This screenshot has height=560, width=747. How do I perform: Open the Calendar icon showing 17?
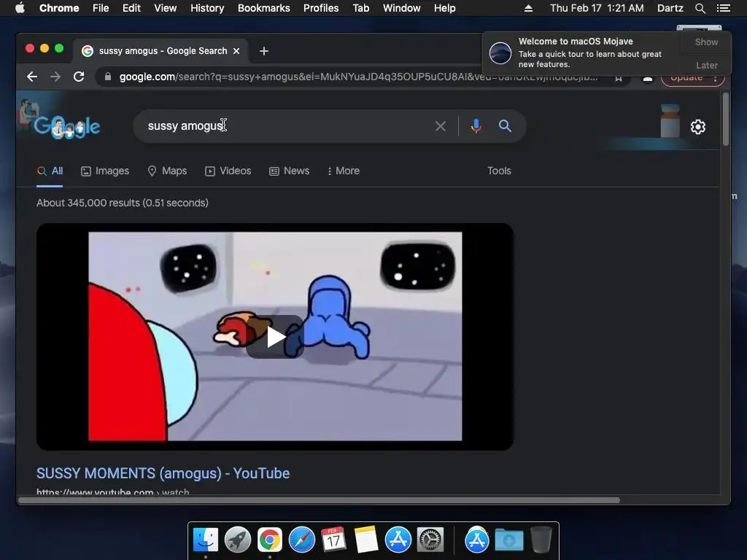[x=334, y=540]
